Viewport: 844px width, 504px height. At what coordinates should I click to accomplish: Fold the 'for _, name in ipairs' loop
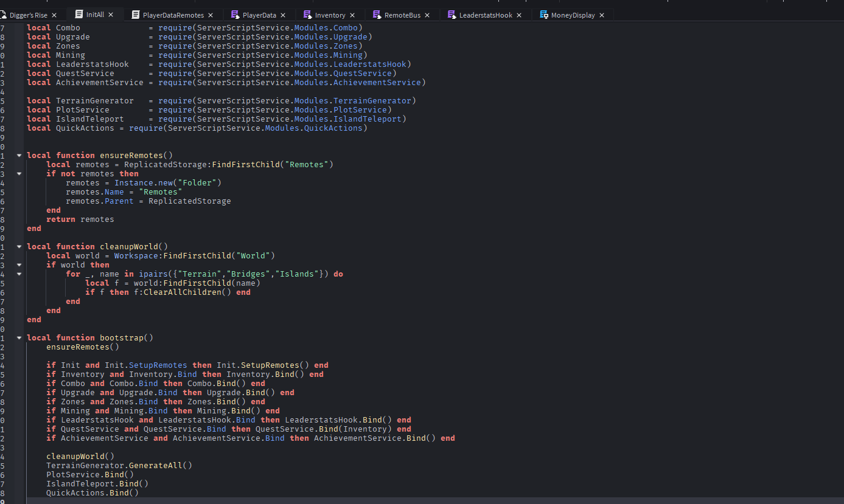[x=19, y=274]
